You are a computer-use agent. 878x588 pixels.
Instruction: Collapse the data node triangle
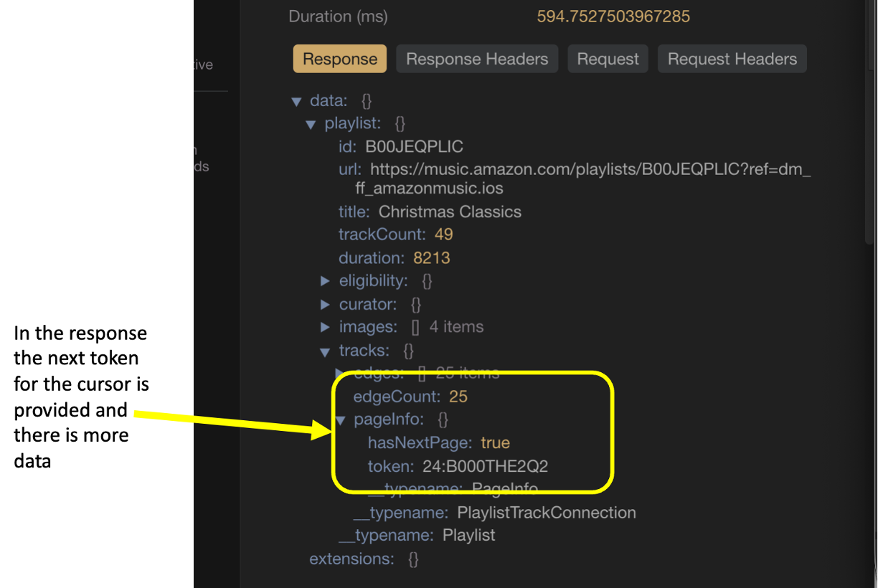[x=296, y=102]
